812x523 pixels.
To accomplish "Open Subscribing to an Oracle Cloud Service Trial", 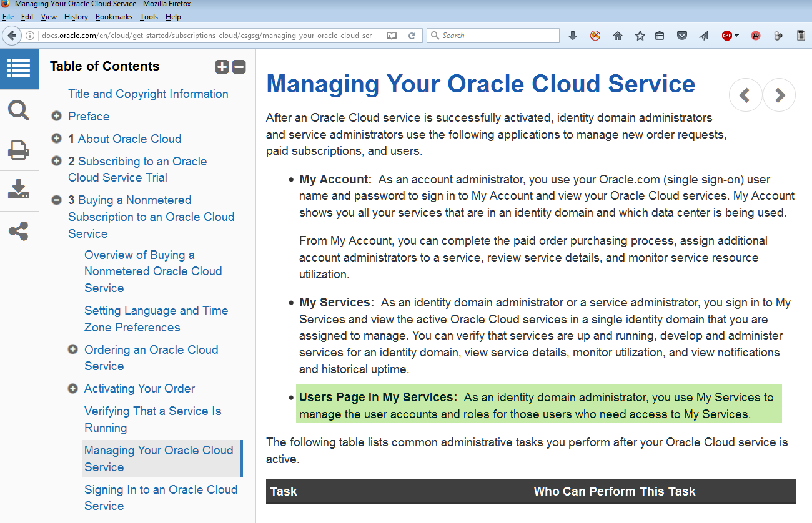I will pyautogui.click(x=137, y=169).
